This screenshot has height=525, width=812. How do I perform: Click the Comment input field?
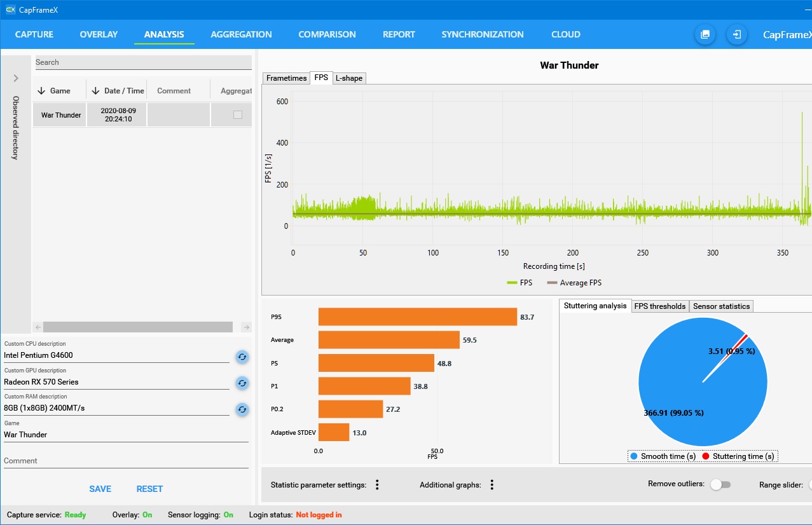tap(126, 461)
